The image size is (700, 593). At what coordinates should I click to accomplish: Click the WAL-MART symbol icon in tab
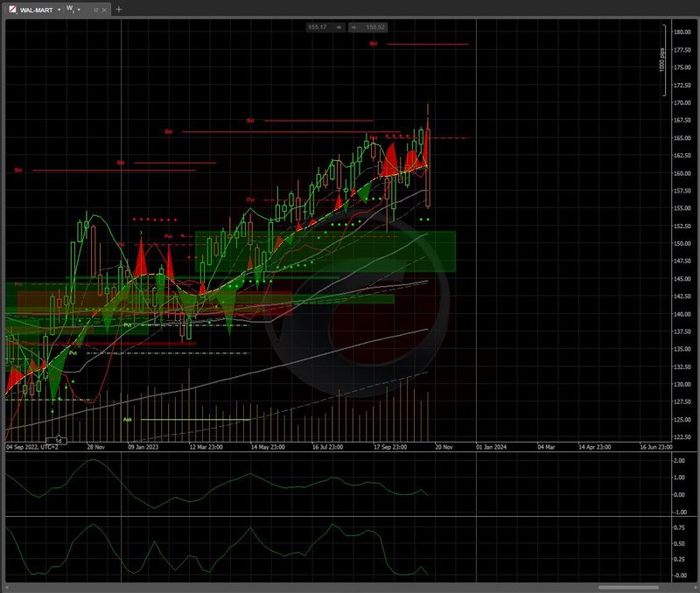pos(12,9)
